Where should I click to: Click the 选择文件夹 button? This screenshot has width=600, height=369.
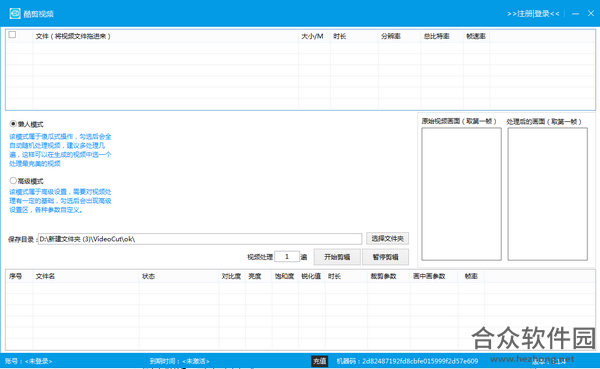pyautogui.click(x=387, y=238)
